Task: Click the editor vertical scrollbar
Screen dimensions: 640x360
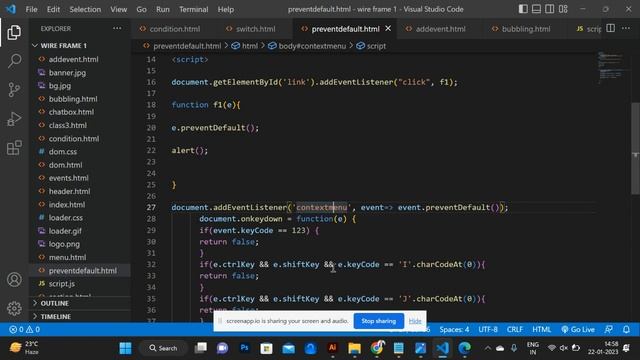Action: point(635,148)
